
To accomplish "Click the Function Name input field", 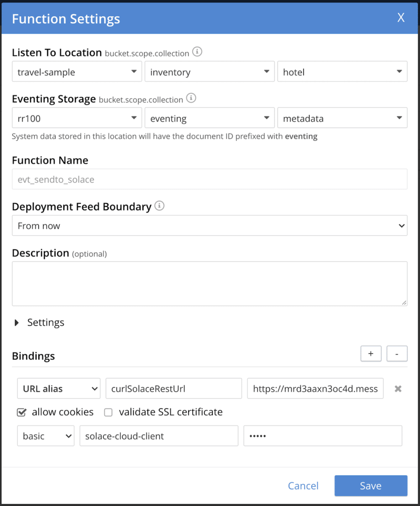I will (210, 179).
